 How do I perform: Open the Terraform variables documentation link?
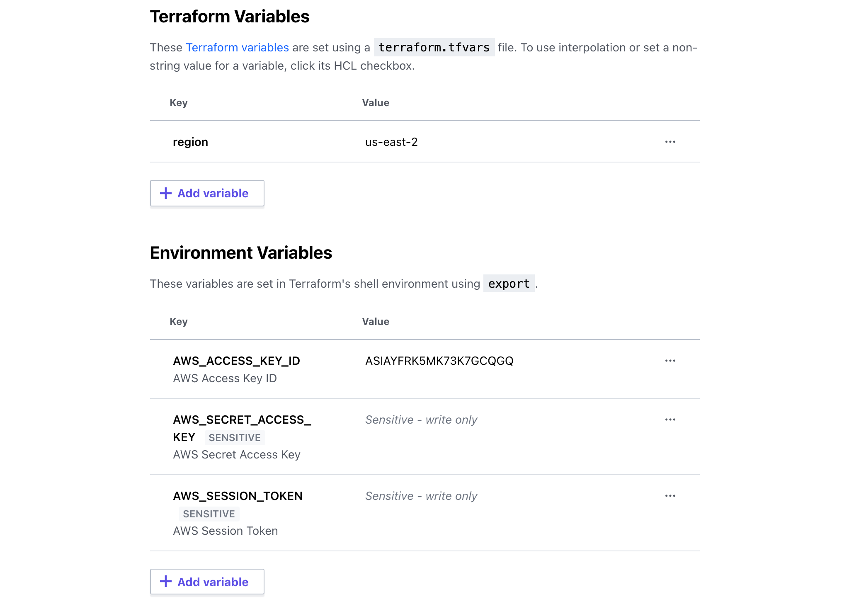click(237, 47)
